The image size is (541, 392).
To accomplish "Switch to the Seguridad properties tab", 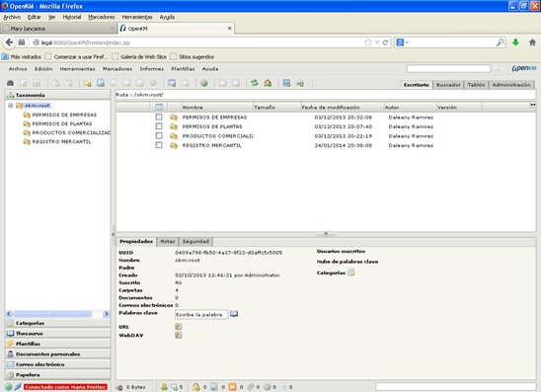I will (195, 242).
